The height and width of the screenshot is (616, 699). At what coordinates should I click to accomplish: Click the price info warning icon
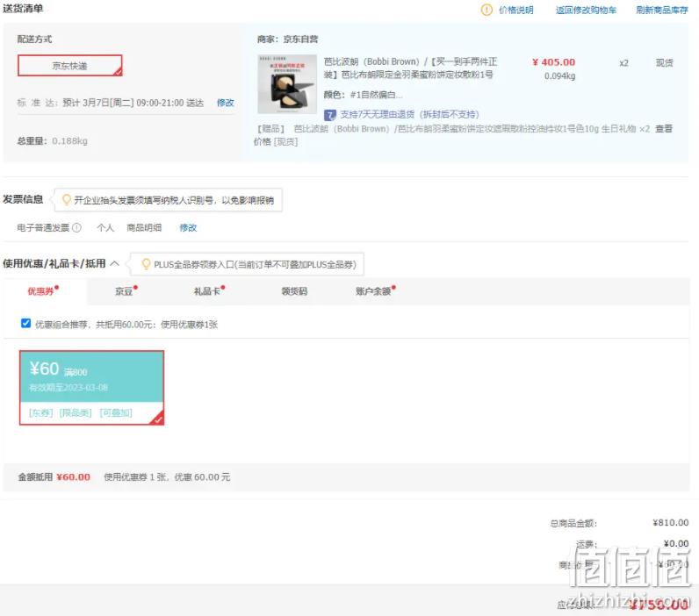pyautogui.click(x=486, y=10)
